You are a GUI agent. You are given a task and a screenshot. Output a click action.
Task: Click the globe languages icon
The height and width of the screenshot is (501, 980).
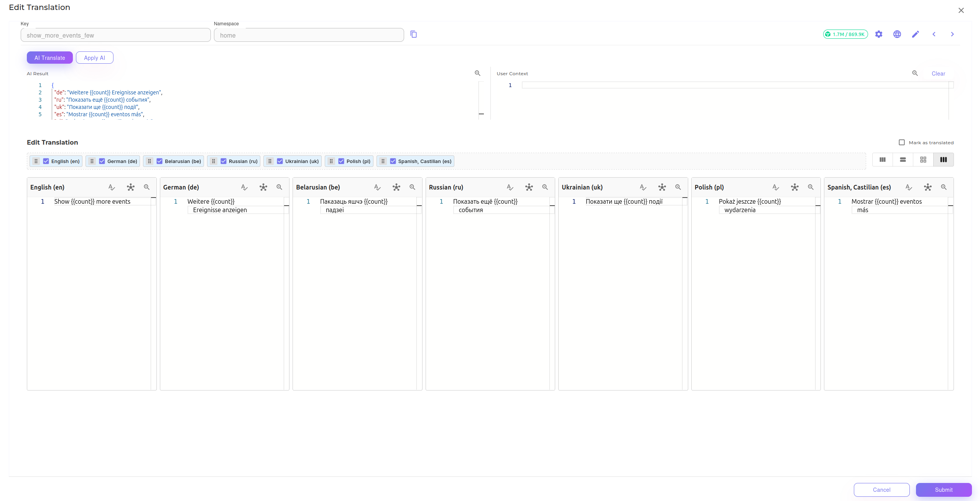(x=897, y=35)
